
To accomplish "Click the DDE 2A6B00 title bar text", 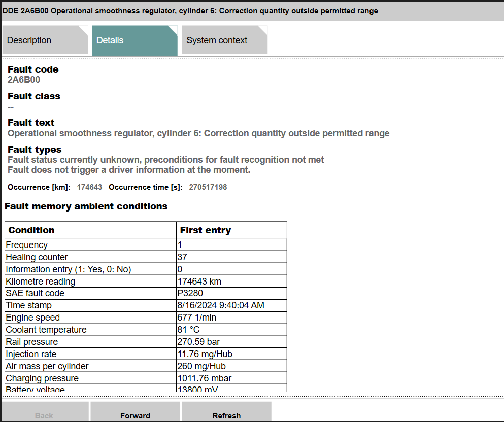I will 190,11.
